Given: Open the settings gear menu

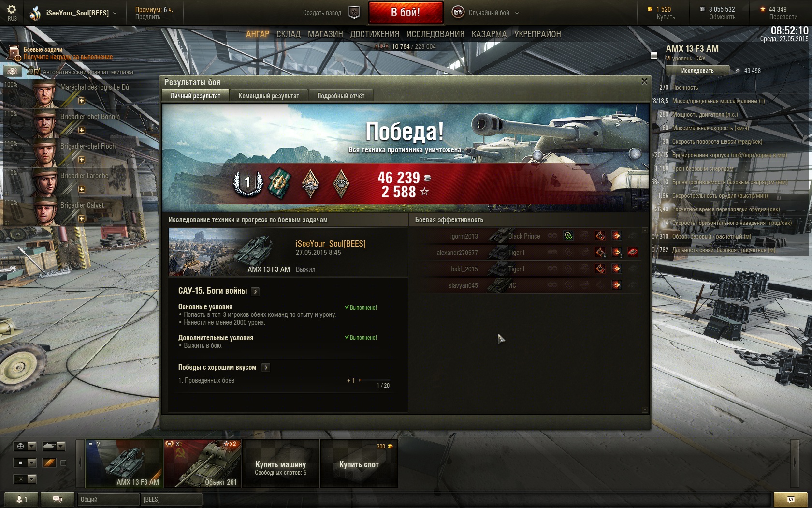Looking at the screenshot, I should point(12,9).
